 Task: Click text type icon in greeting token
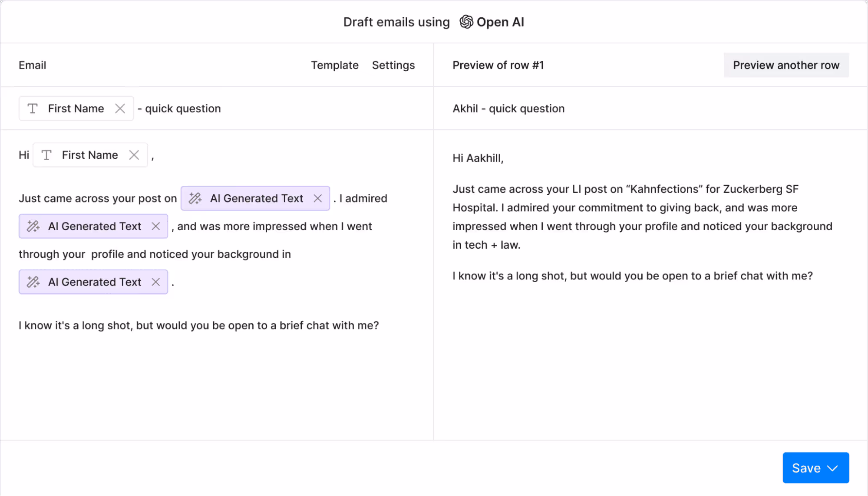[46, 155]
